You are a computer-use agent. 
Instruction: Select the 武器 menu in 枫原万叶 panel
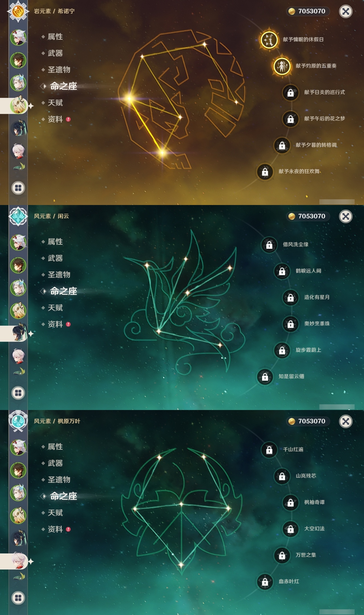[x=55, y=463]
